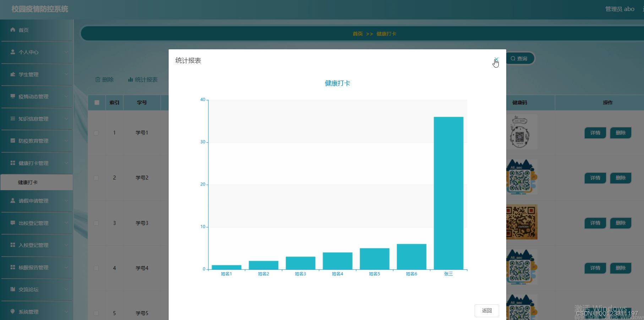Click the magnifier icon in 查询 button
Viewport: 644px width, 320px height.
click(513, 59)
